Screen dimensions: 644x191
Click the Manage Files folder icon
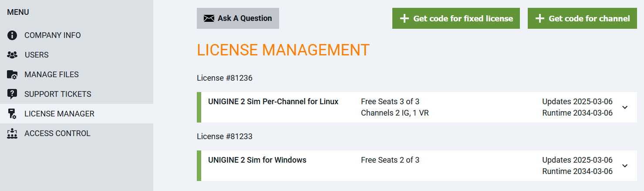(12, 75)
